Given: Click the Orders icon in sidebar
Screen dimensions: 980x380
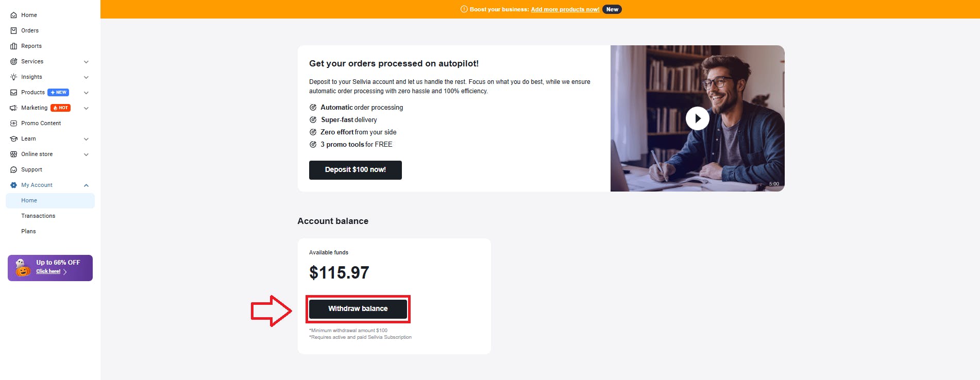Looking at the screenshot, I should tap(14, 31).
